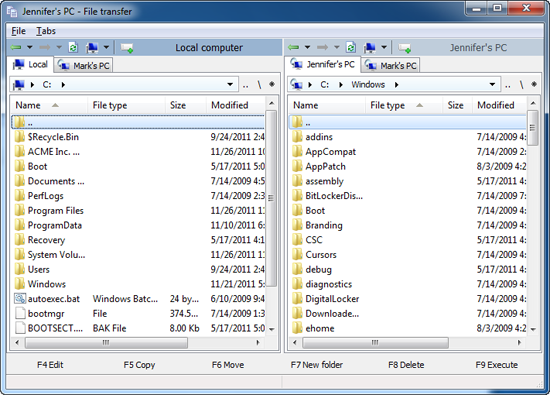Refresh the Local computer file list

pos(73,47)
